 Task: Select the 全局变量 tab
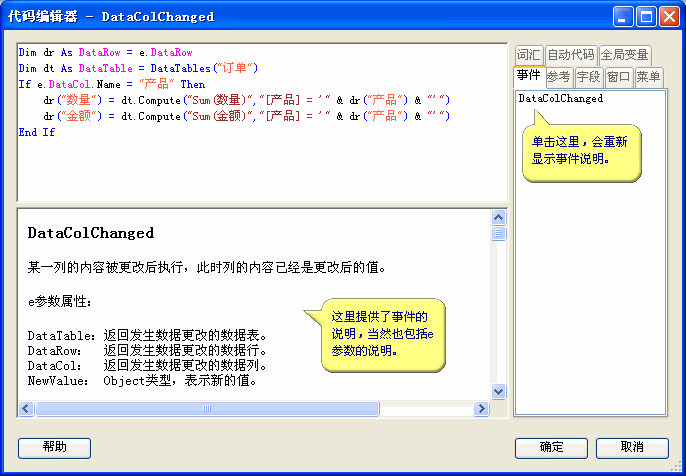pyautogui.click(x=624, y=55)
